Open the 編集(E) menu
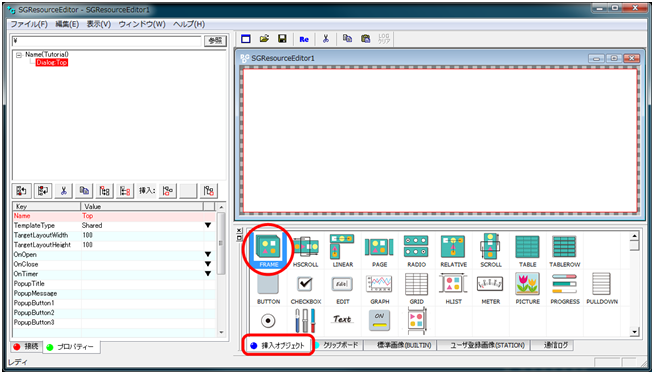This screenshot has width=654, height=374. coord(67,24)
